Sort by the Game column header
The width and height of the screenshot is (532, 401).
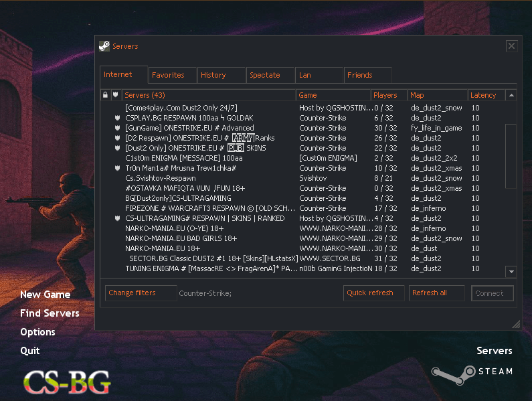pos(333,95)
